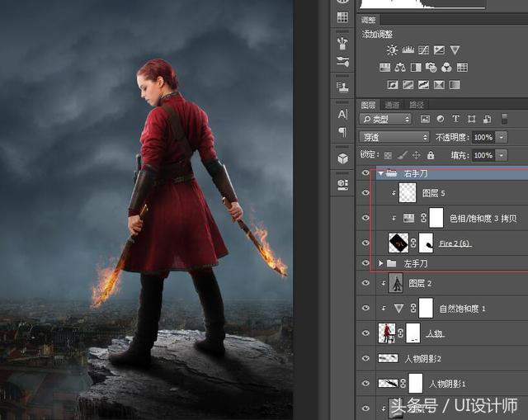This screenshot has height=420, width=528.
Task: Toggle the layer filtering switch
Action: coord(504,119)
